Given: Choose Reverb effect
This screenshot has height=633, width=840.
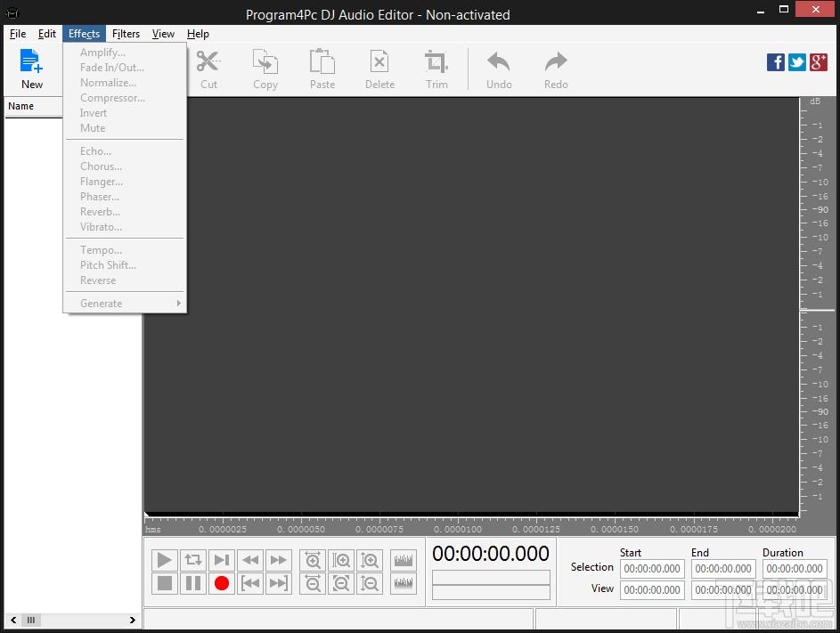Looking at the screenshot, I should click(x=125, y=212).
